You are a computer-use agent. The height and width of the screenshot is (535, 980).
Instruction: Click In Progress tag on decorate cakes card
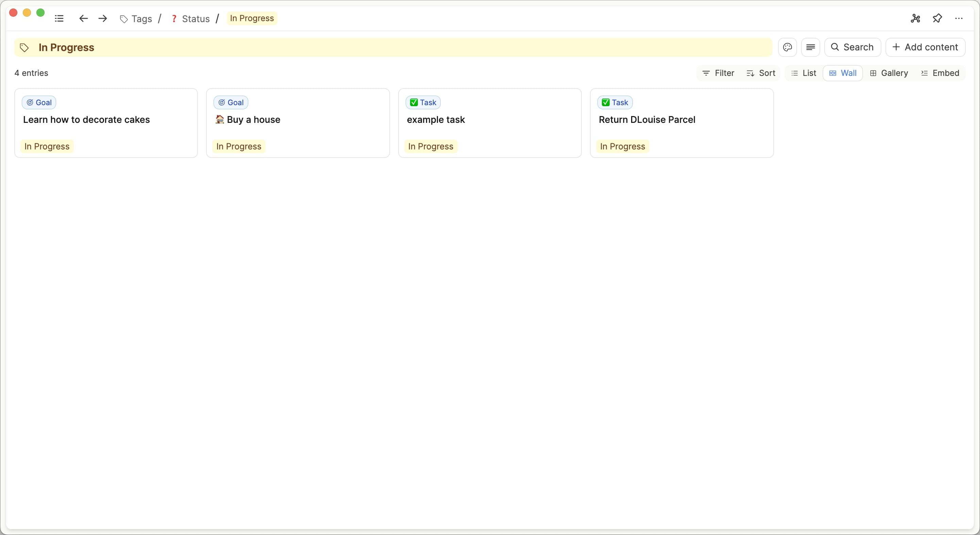[47, 147]
